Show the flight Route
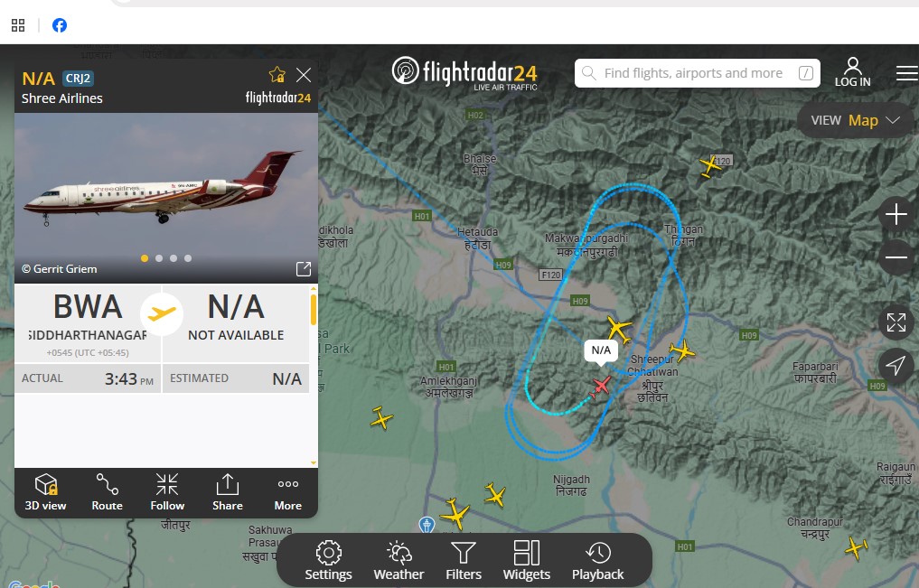919x588 pixels. pos(107,492)
